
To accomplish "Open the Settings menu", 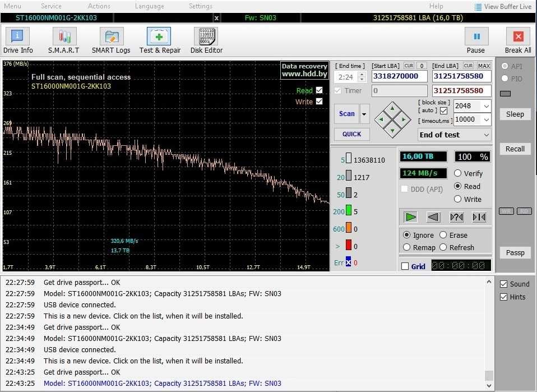I will [201, 6].
